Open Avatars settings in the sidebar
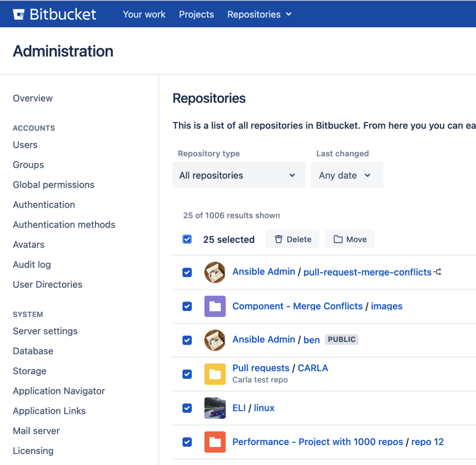Viewport: 476px width, 465px height. click(x=29, y=245)
